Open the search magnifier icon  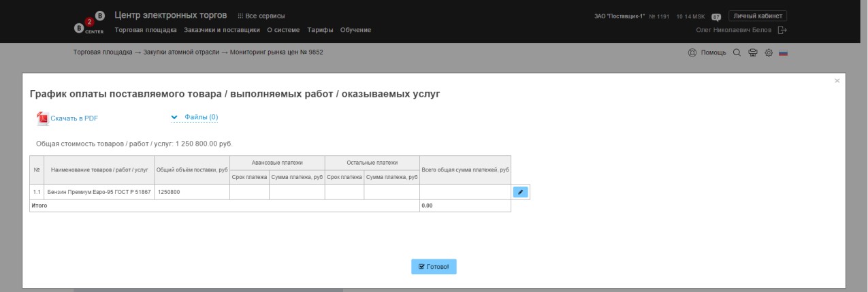click(736, 53)
